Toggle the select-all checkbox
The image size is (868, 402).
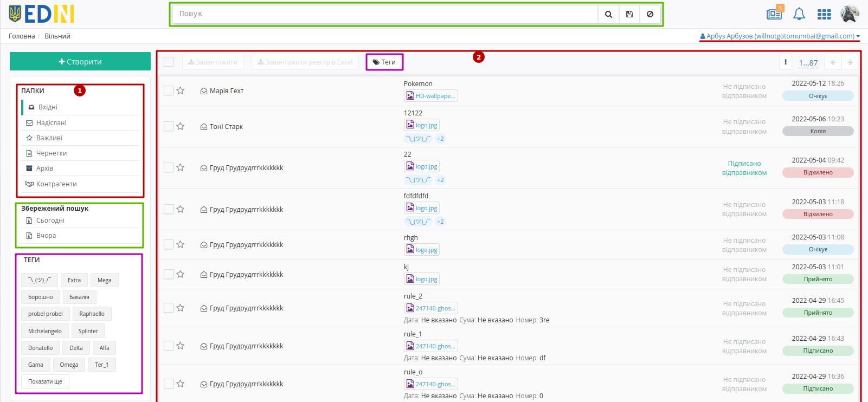coord(169,62)
